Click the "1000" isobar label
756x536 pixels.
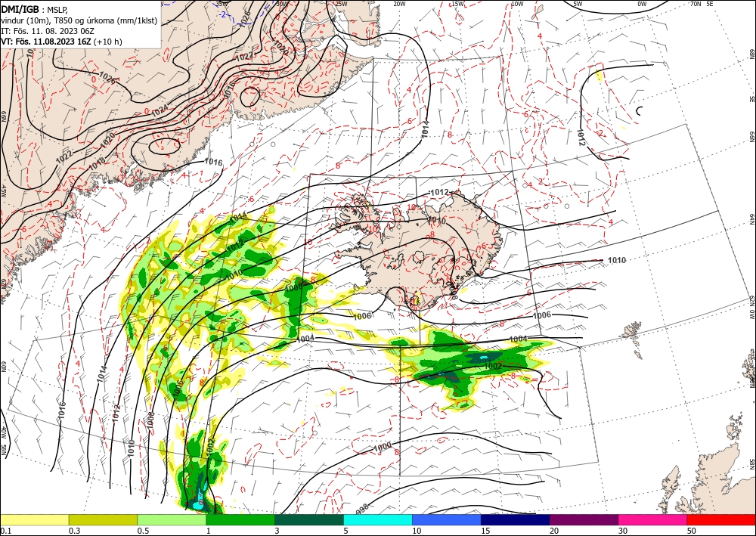[383, 447]
